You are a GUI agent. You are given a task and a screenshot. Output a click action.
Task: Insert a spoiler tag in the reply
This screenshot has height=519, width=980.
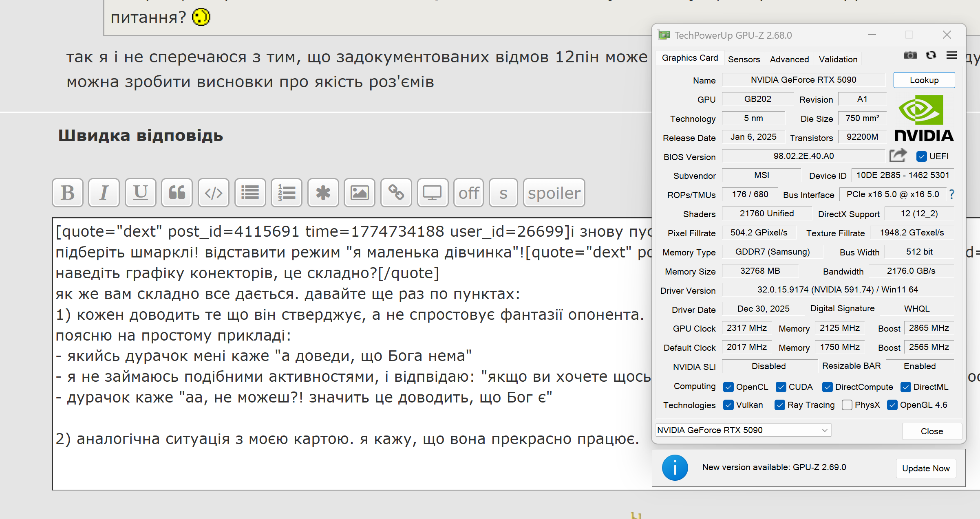(x=554, y=193)
